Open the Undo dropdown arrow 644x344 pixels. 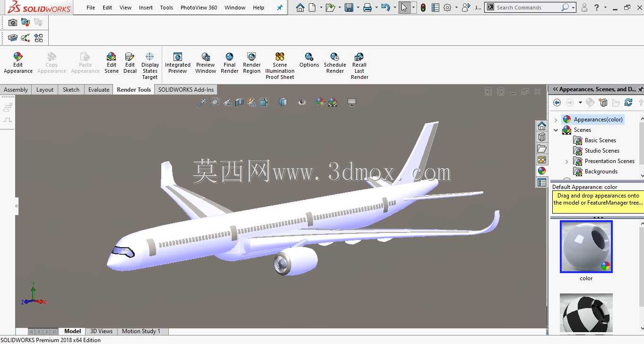[394, 8]
